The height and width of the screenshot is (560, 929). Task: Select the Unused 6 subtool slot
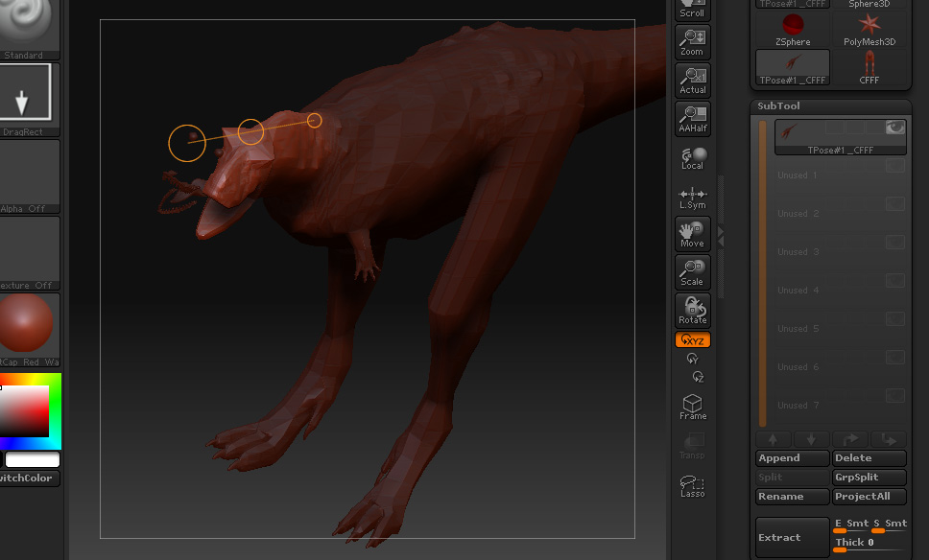(x=840, y=367)
